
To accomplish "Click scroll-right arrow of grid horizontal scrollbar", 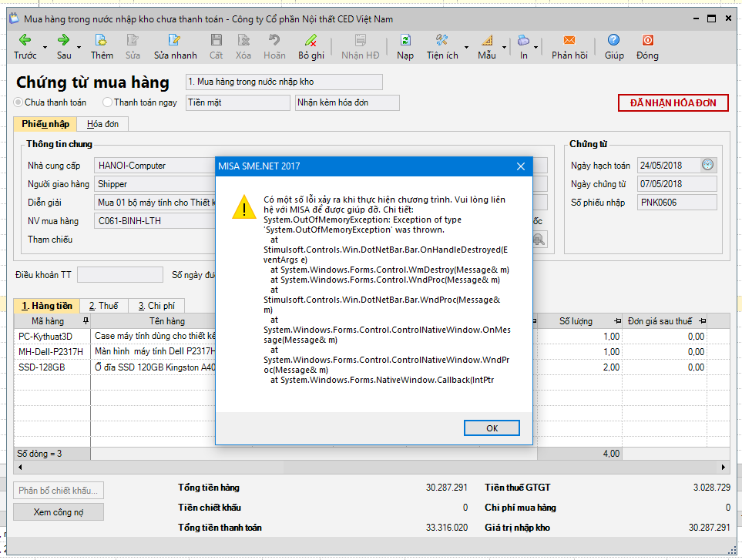I will click(723, 468).
